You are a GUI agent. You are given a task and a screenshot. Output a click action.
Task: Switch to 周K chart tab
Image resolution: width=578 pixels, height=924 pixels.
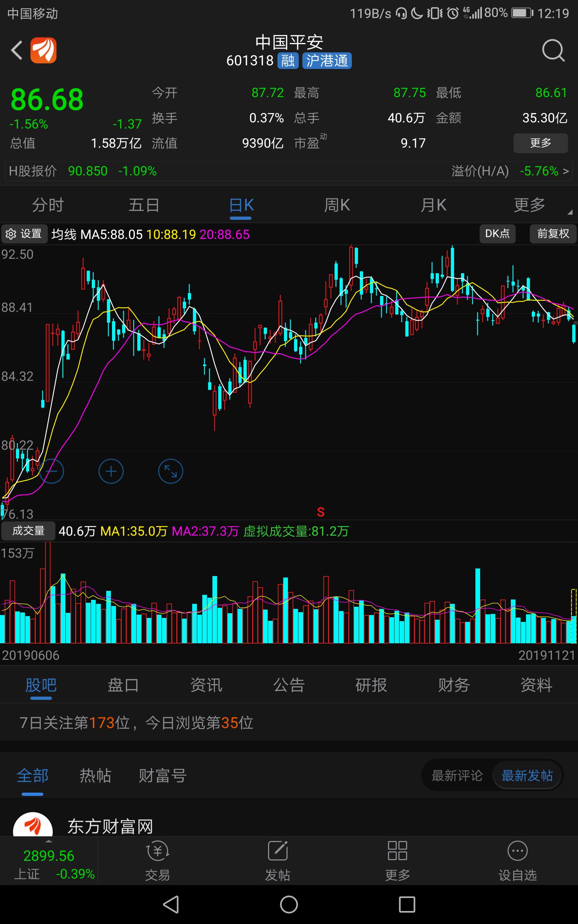(337, 205)
